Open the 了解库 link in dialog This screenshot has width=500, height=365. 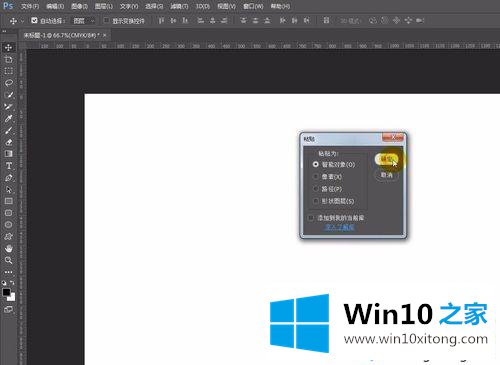(x=339, y=227)
